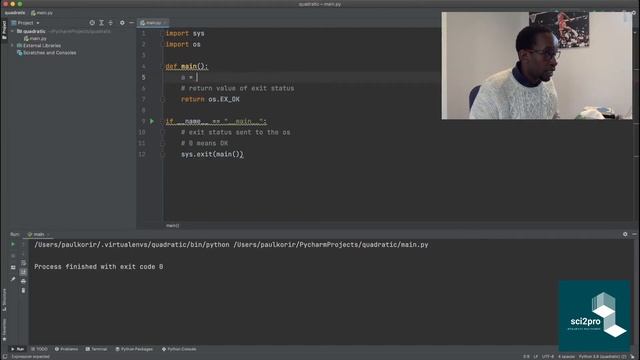The height and width of the screenshot is (360, 640).
Task: Print the Run console output
Action: pyautogui.click(x=23, y=281)
